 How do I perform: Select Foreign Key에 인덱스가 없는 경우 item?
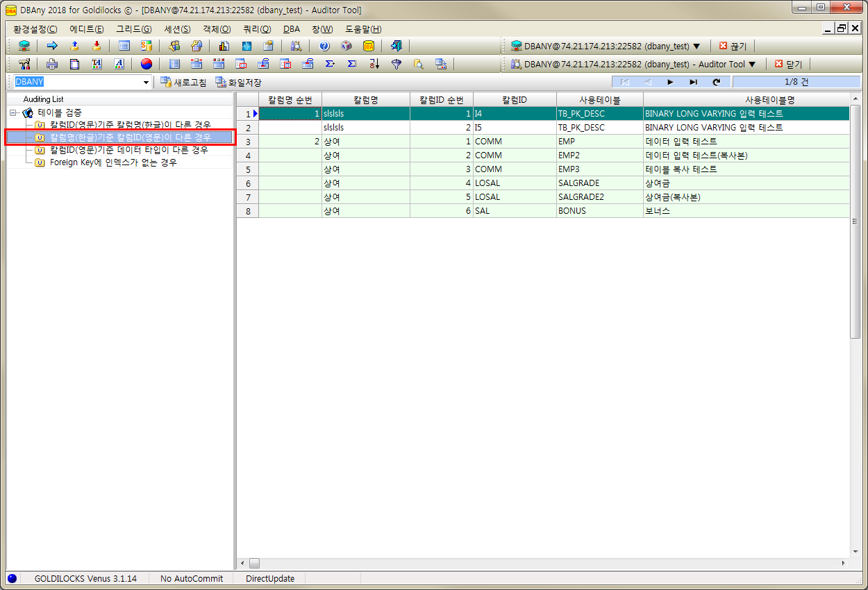tap(113, 162)
